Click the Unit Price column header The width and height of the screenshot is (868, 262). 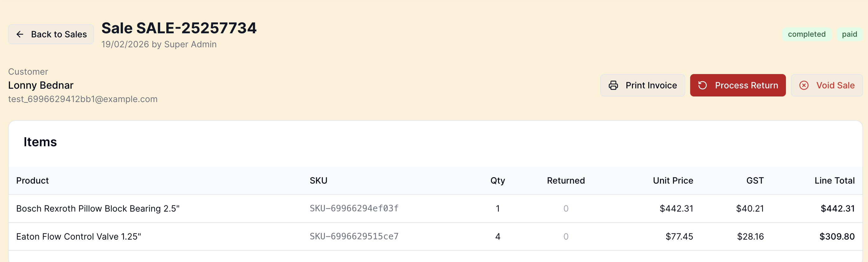tap(672, 181)
